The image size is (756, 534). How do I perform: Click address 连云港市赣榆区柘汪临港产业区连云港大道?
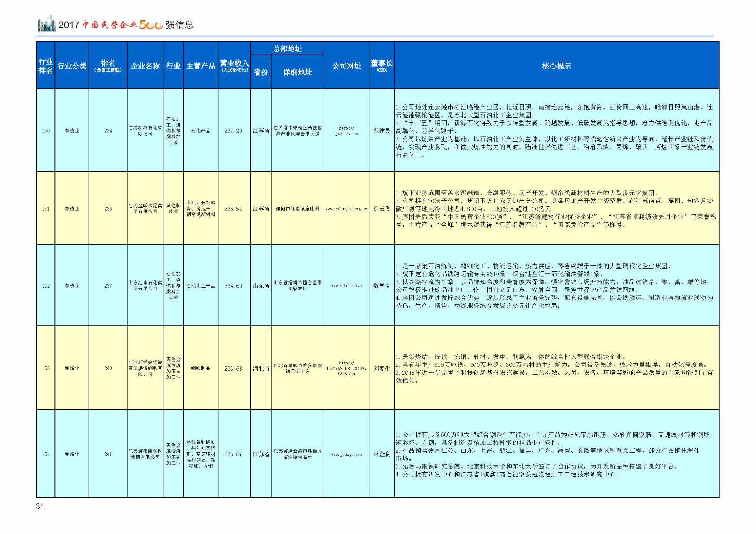click(298, 131)
